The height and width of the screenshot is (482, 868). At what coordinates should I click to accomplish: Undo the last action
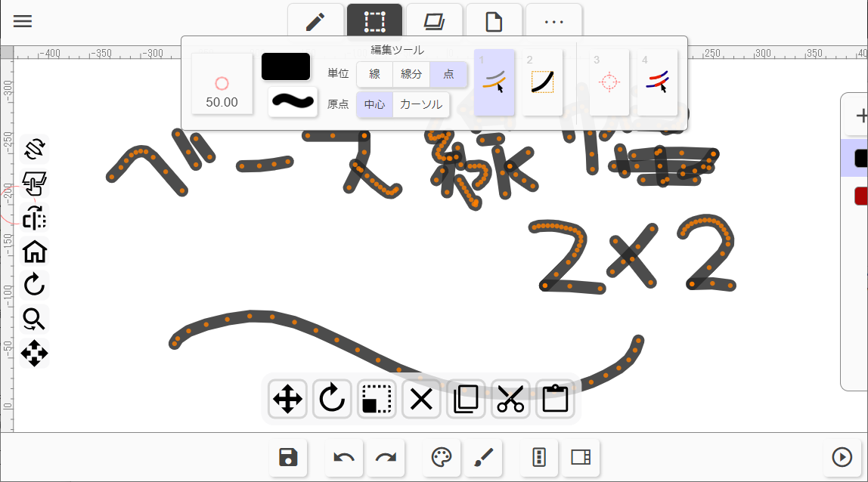click(x=344, y=458)
